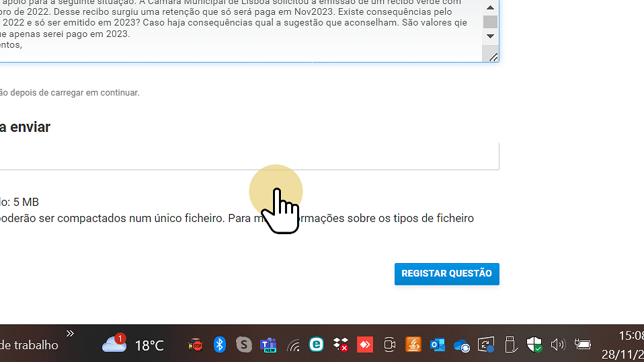Viewport: 644px width, 362px height.
Task: Click the textarea scroll up arrow
Action: pyautogui.click(x=490, y=7)
